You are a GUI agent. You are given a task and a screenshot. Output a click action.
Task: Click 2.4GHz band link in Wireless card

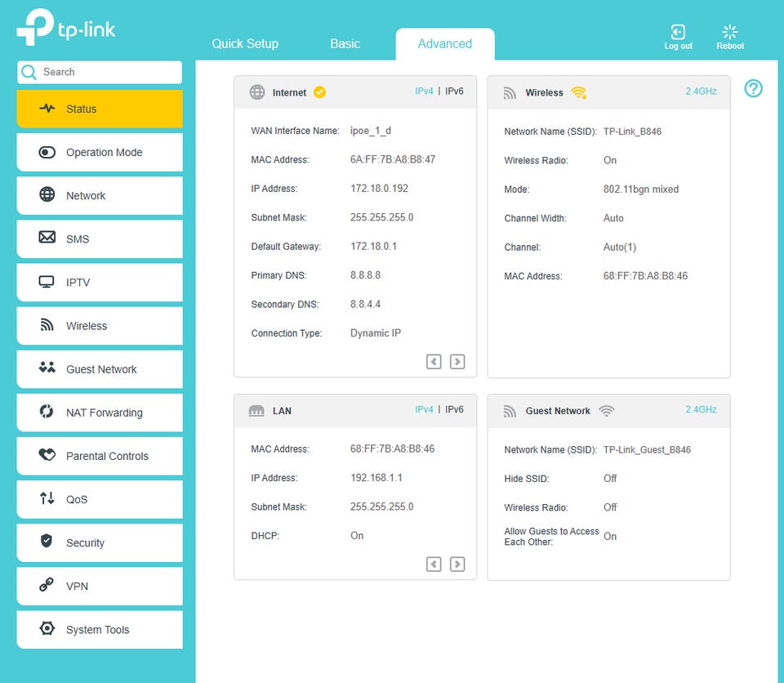(x=701, y=91)
